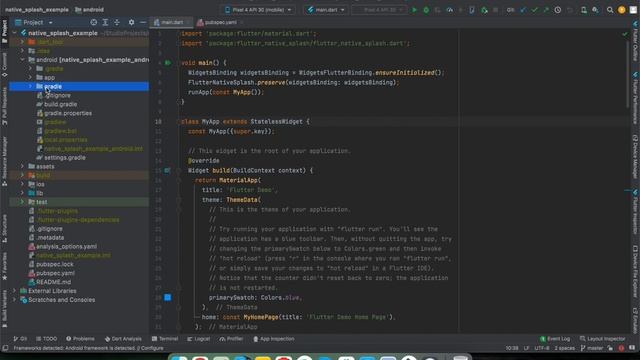640x360 pixels.
Task: Click native_splash_example breadcrumb in title bar
Action: tap(37, 10)
